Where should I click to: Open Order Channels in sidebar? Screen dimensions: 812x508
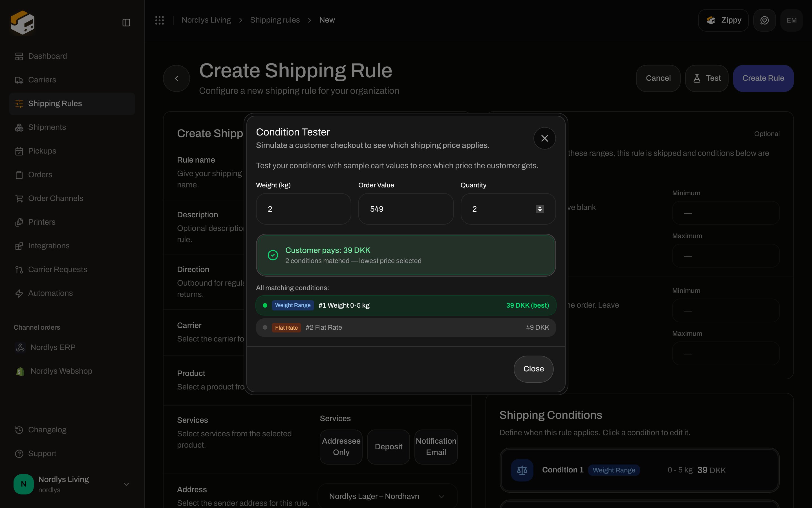coord(72,199)
